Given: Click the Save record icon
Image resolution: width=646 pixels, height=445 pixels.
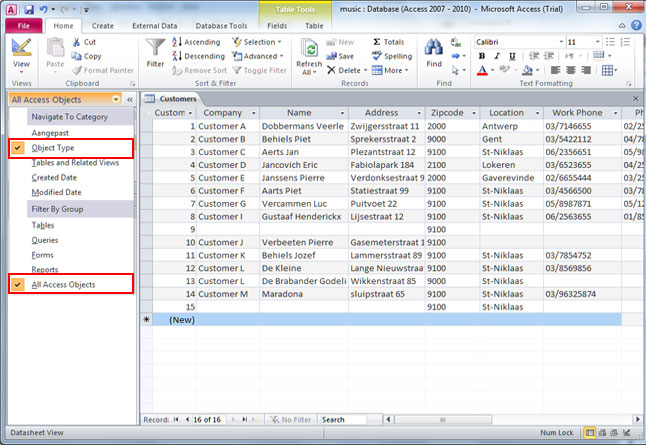Looking at the screenshot, I should pos(331,56).
